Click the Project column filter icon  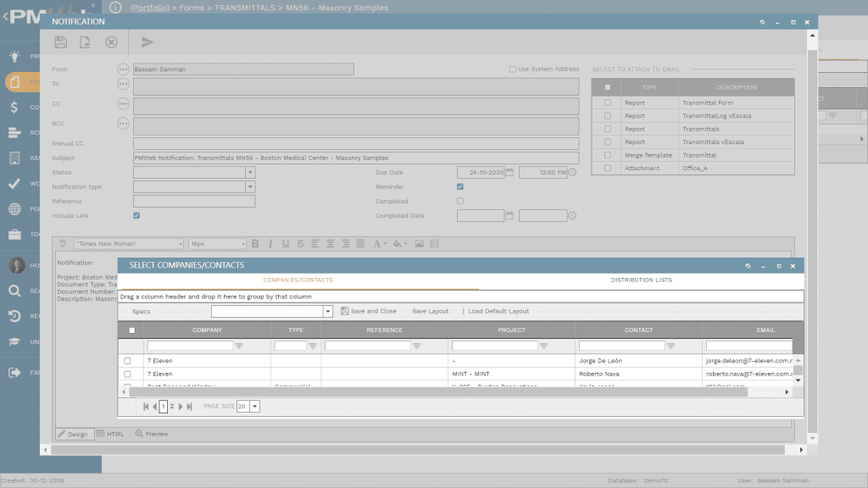pos(543,346)
